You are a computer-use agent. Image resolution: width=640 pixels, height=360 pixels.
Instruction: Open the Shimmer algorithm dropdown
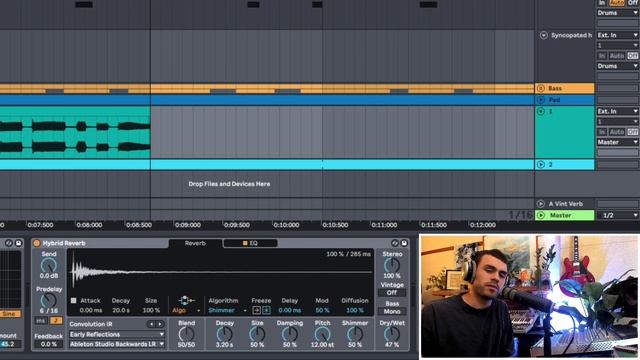coord(227,311)
